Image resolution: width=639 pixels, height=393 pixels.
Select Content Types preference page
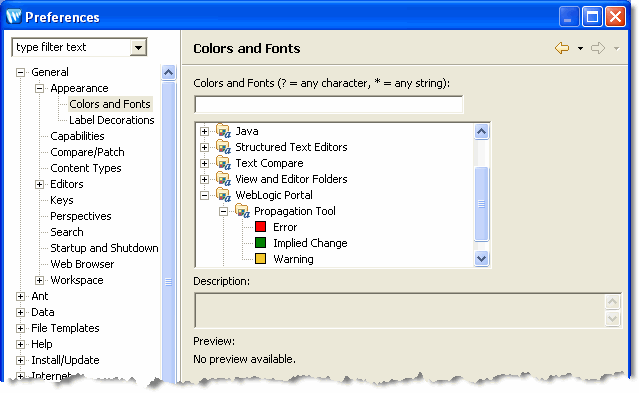86,168
